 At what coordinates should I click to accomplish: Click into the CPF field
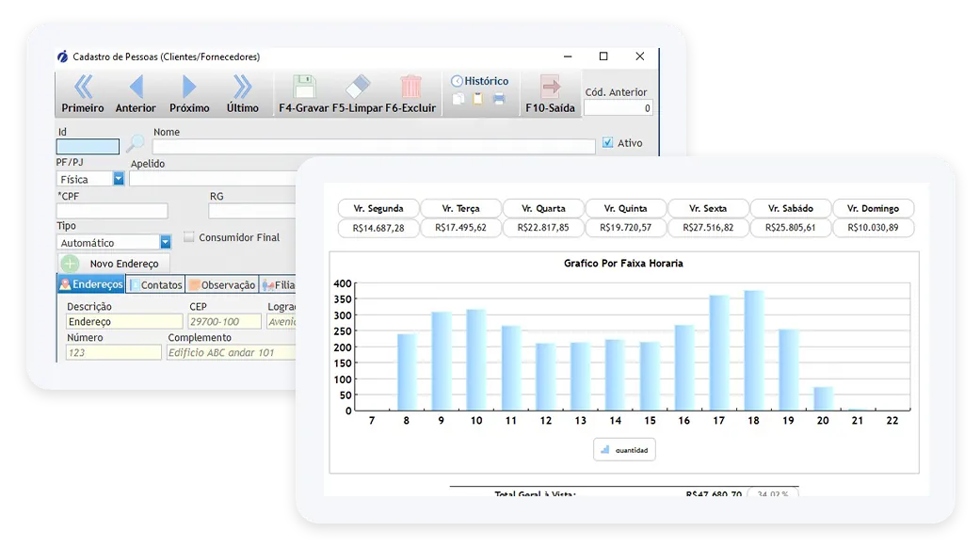tap(113, 211)
